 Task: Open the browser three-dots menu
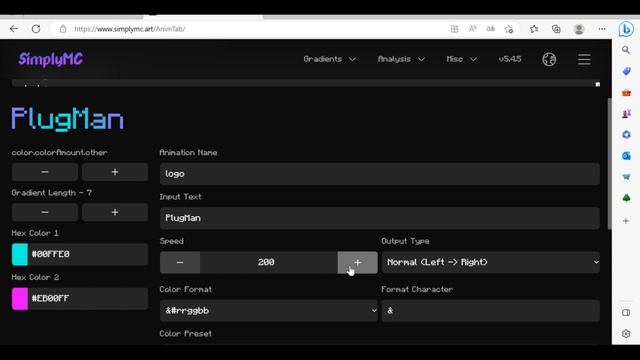point(602,29)
